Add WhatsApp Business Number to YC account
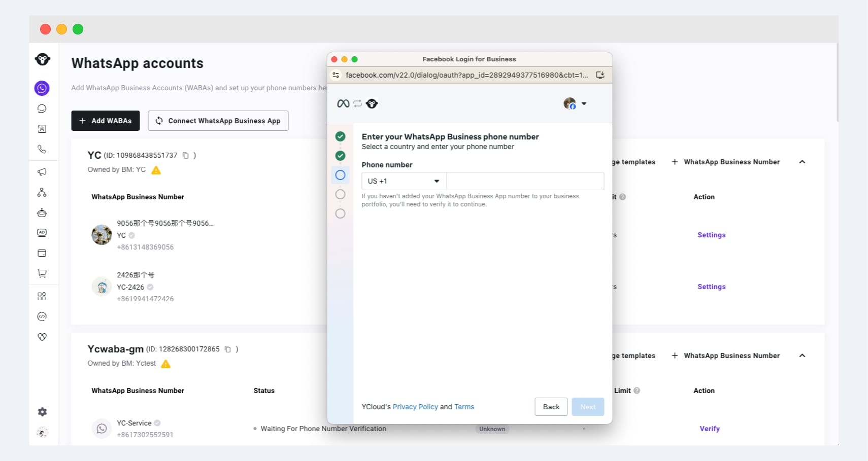Screen dimensions: 868x461 [x=726, y=162]
